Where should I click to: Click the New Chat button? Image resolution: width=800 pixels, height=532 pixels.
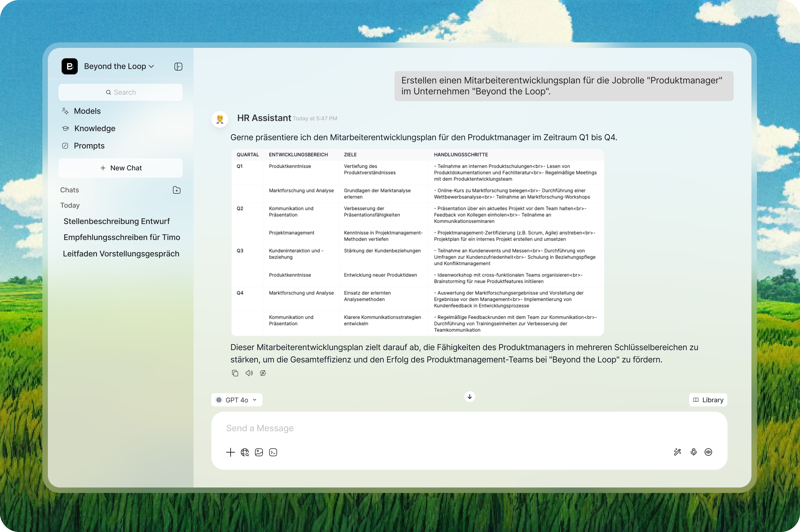tap(121, 168)
